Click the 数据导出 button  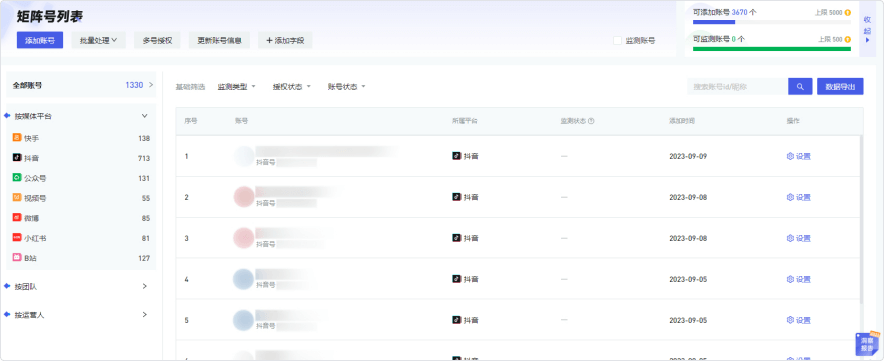840,87
